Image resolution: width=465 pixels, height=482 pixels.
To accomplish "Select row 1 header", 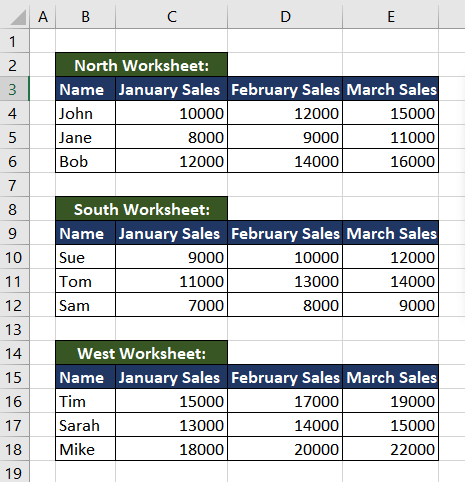I will click(x=15, y=41).
